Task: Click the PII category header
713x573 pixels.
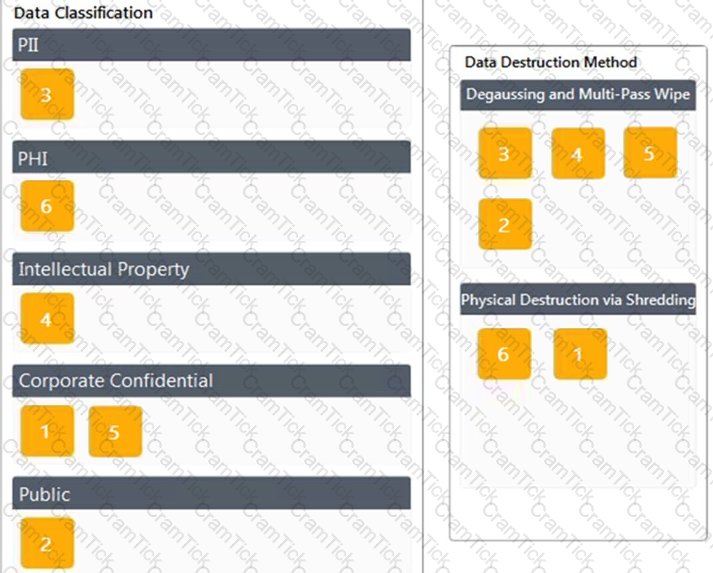Action: tap(211, 45)
